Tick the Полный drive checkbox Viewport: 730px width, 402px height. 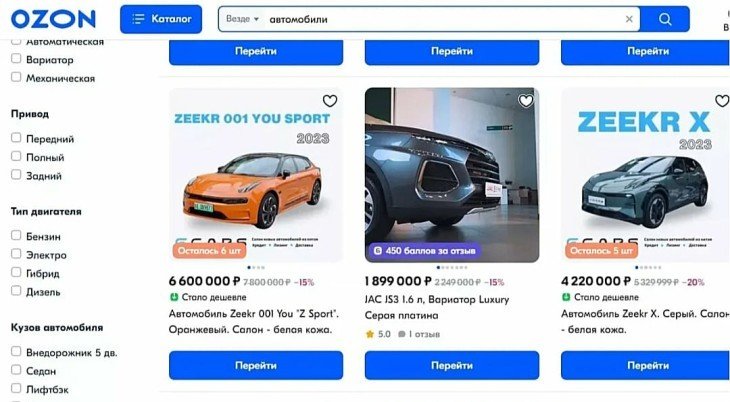click(16, 156)
